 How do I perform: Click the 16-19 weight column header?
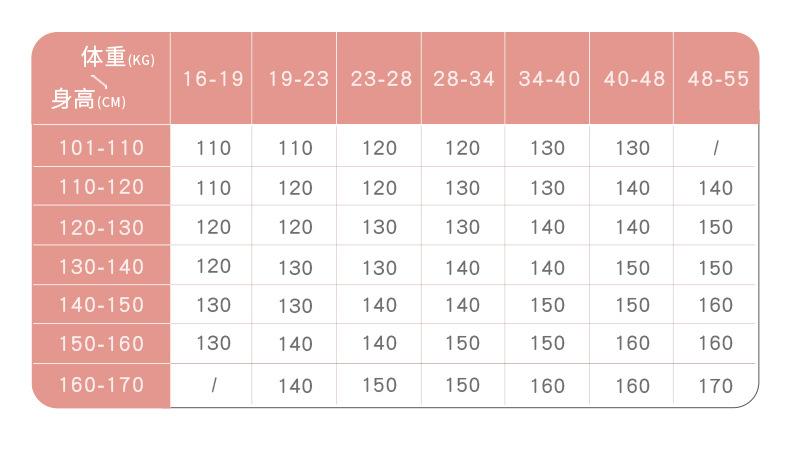pos(213,80)
